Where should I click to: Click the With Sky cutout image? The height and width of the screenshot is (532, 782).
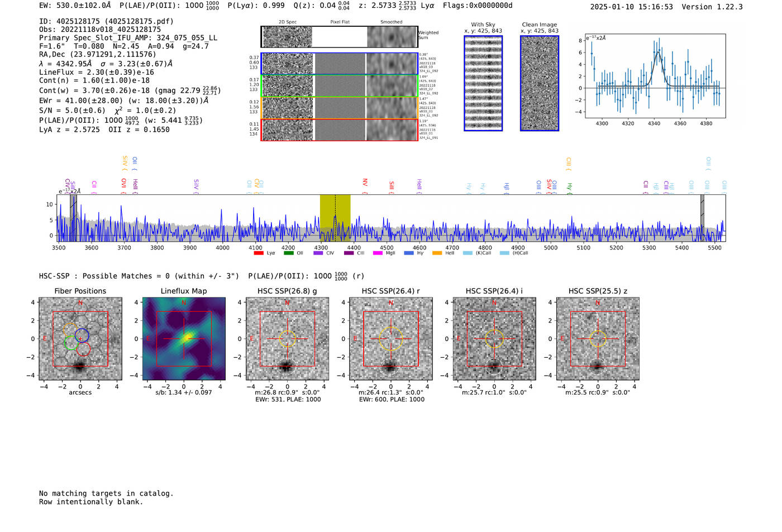[483, 83]
